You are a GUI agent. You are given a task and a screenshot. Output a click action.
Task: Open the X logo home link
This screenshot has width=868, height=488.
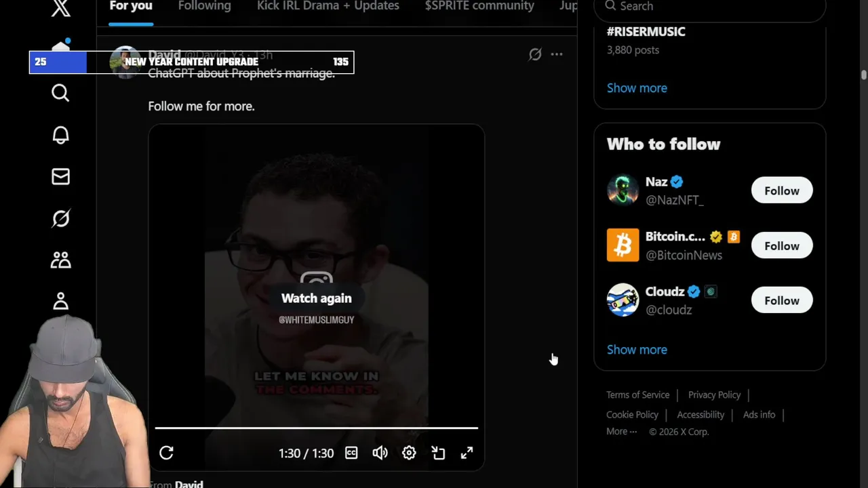pos(60,8)
